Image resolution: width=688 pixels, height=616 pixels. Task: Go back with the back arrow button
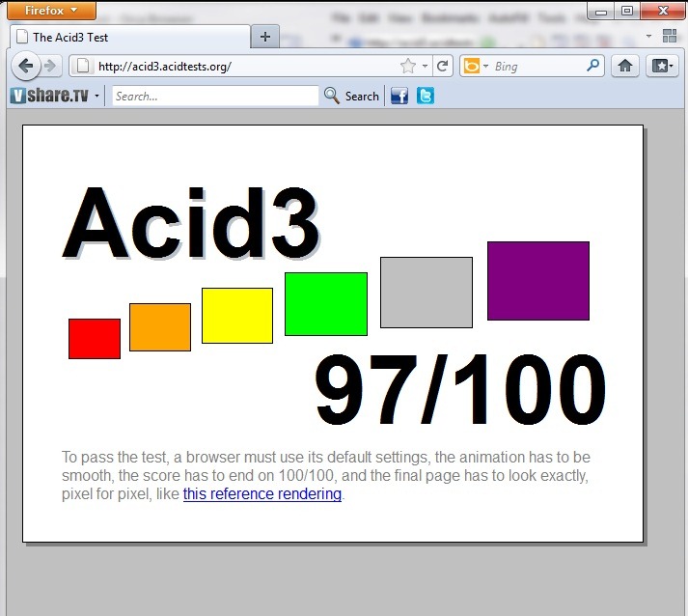(x=26, y=67)
